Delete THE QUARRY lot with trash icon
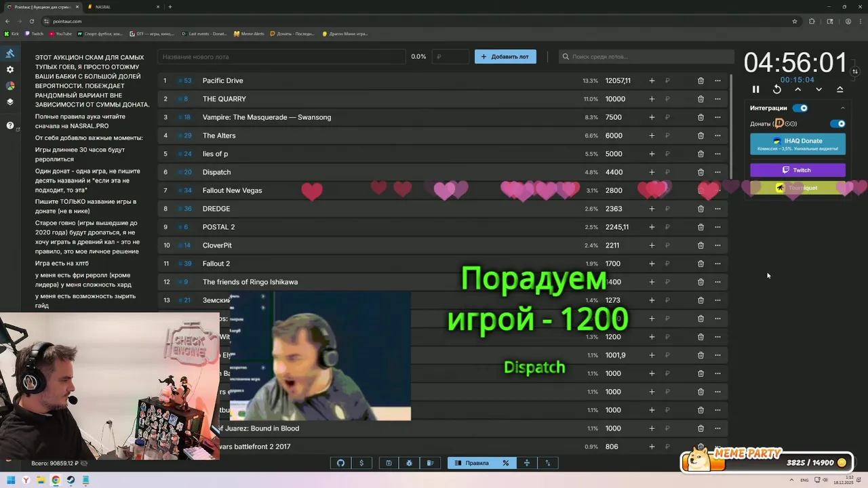This screenshot has width=868, height=488. (701, 99)
